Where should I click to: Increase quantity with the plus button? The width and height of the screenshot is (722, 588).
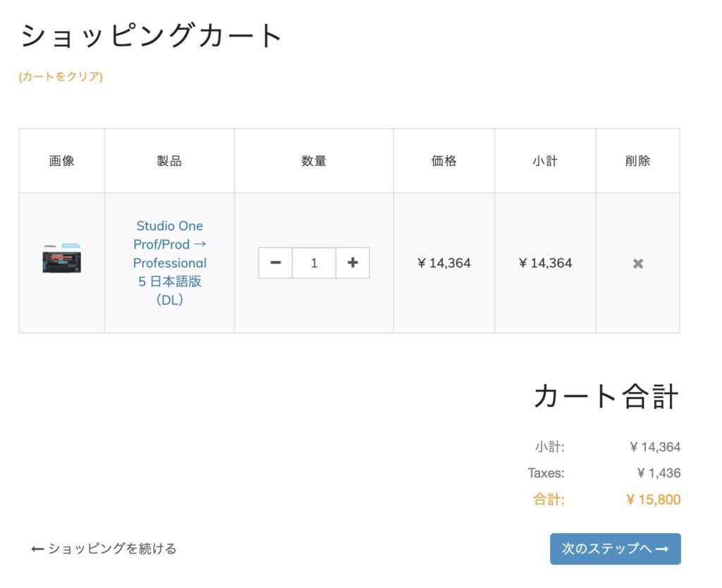point(353,263)
